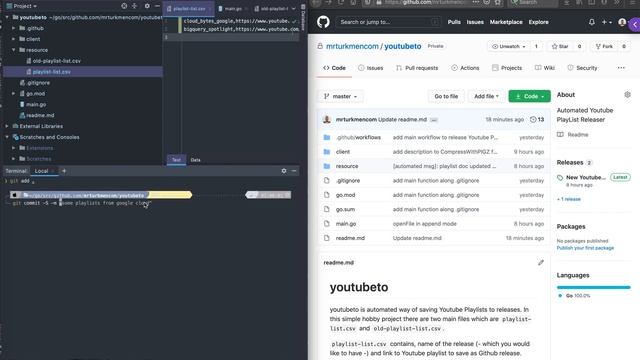Switch to the Data view tab in editor
The height and width of the screenshot is (360, 640).
196,160
